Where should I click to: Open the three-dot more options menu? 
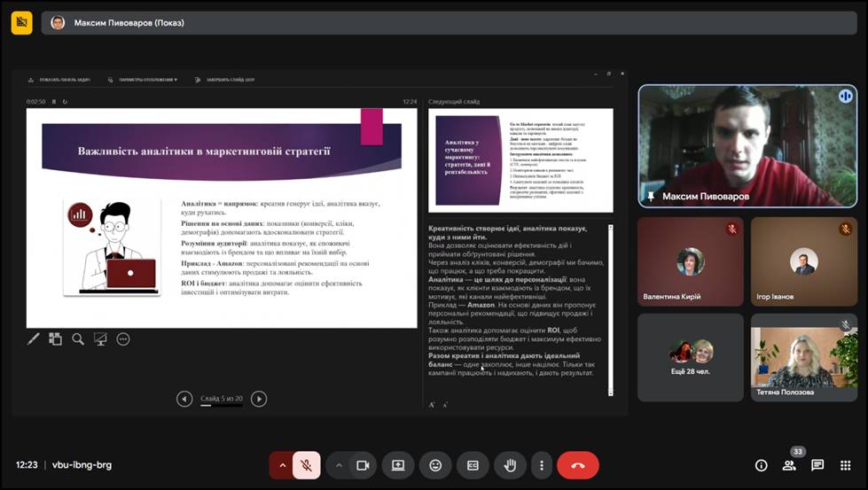coord(541,465)
